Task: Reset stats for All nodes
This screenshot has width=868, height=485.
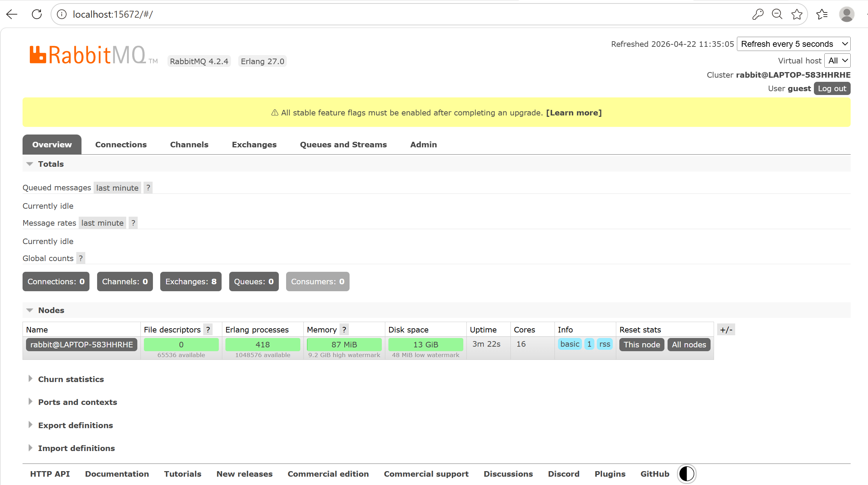Action: pos(689,345)
